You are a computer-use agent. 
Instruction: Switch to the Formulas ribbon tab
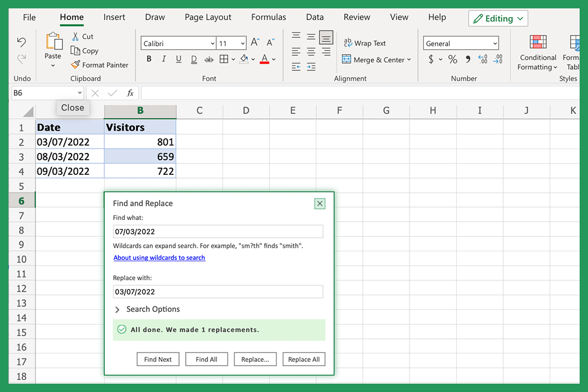tap(268, 17)
